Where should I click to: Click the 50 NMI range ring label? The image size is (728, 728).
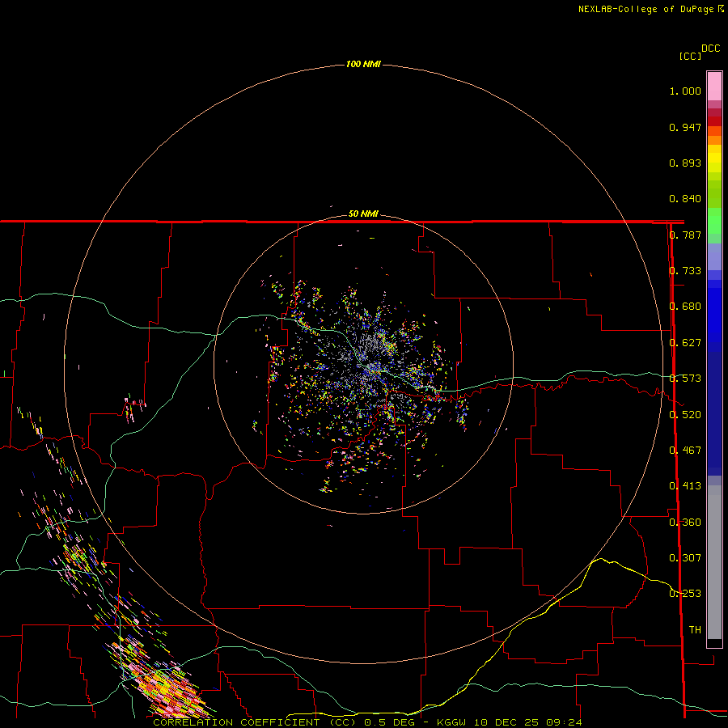click(x=363, y=214)
